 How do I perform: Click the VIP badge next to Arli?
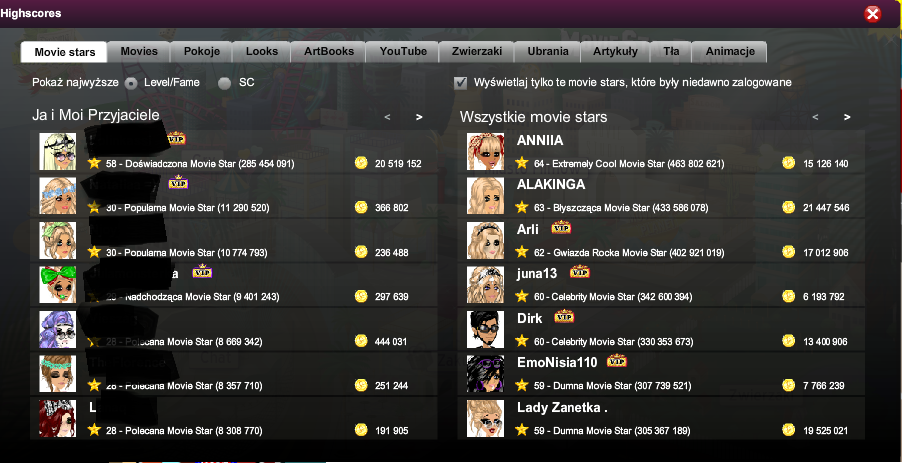coord(561,228)
